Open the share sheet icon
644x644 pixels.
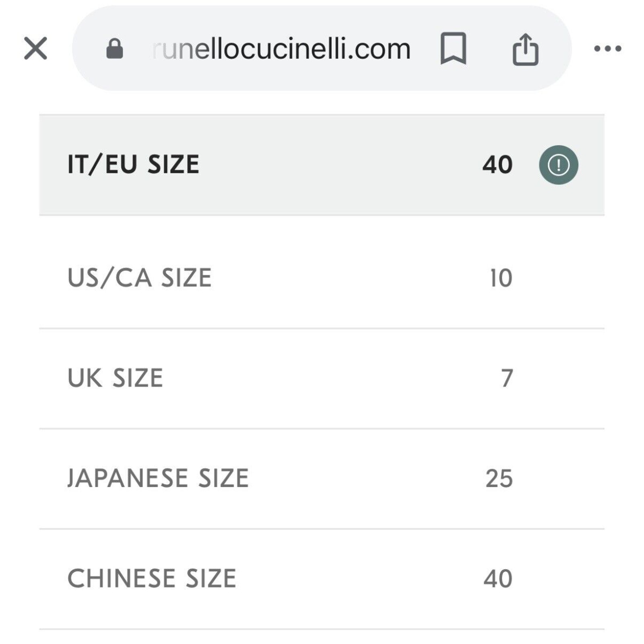tap(525, 49)
